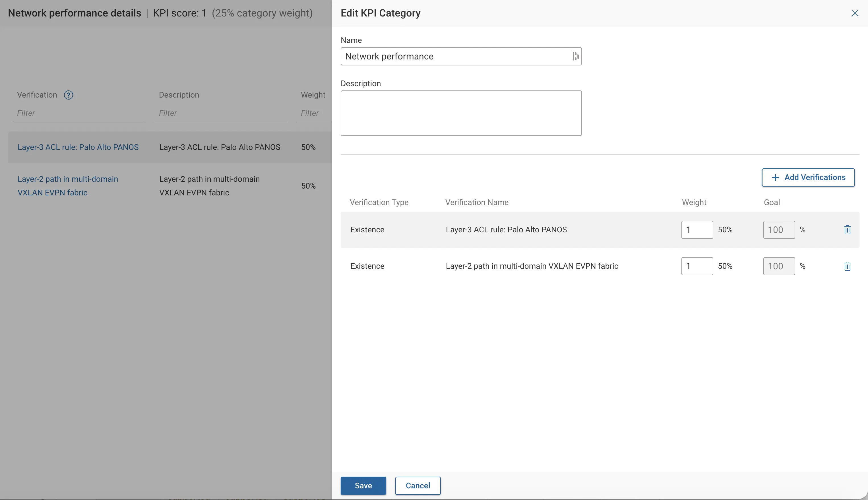Click the Description column filter field
Image resolution: width=868 pixels, height=500 pixels.
coord(221,113)
